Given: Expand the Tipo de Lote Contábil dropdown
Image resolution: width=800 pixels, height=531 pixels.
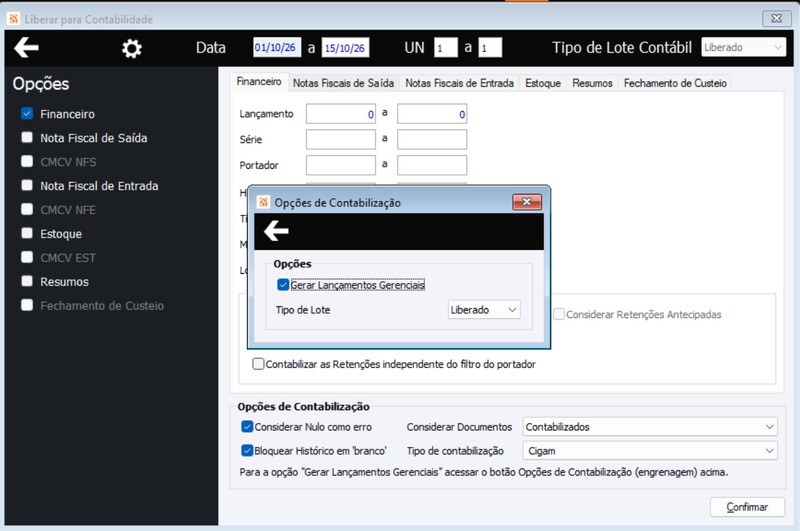Looking at the screenshot, I should pyautogui.click(x=743, y=47).
